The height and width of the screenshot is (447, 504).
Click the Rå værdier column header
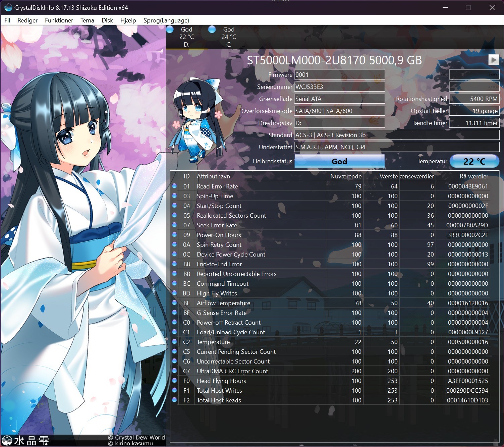473,176
